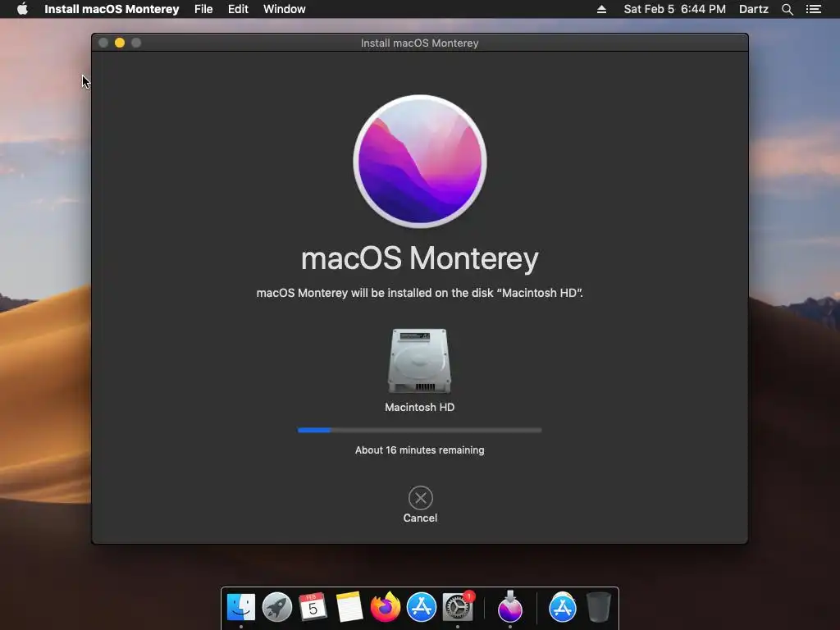Click the installation progress bar
840x630 pixels.
pos(419,430)
